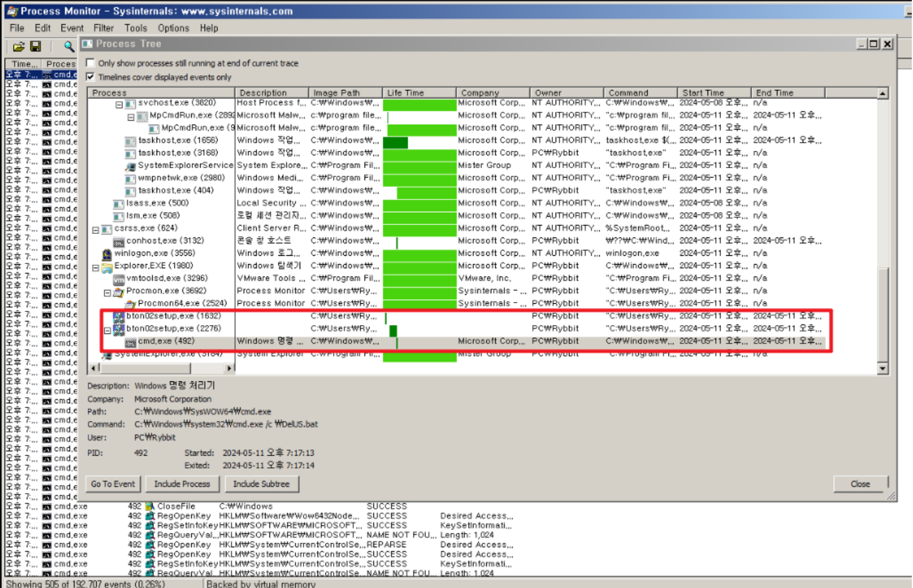Uncheck 'Timelines cover displayed events only'

point(90,77)
